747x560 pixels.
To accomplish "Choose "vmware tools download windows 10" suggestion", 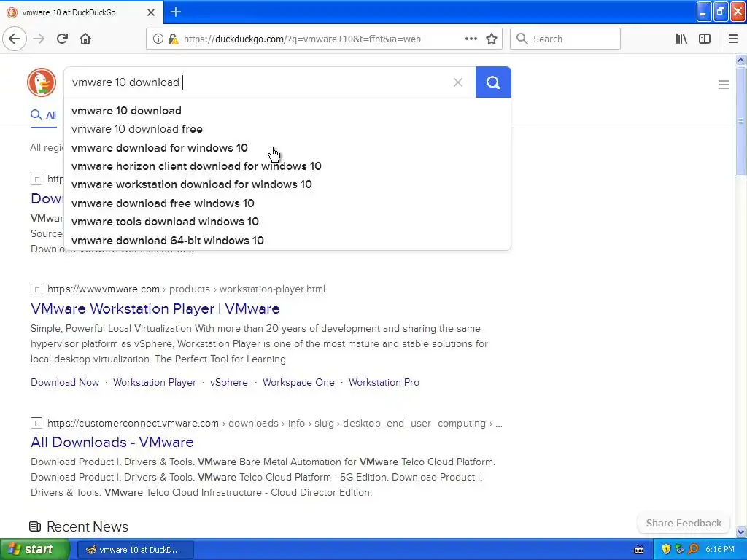I will pos(287,222).
